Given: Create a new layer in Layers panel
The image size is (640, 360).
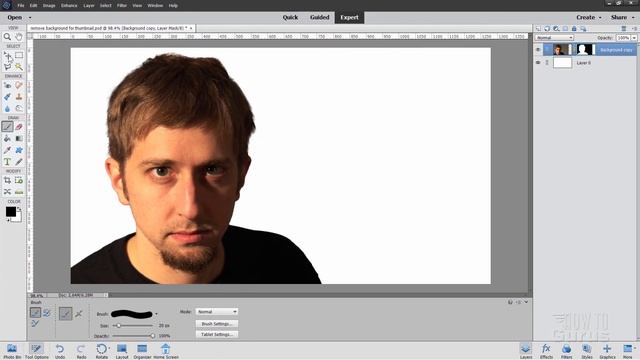Looking at the screenshot, I should click(x=538, y=29).
